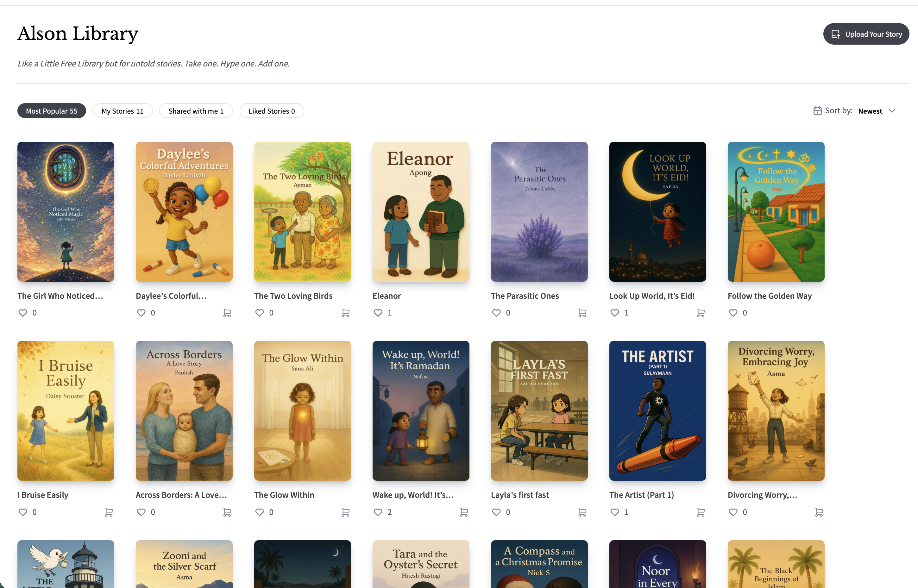Click Upload Your Story button
The height and width of the screenshot is (588, 918).
[866, 34]
